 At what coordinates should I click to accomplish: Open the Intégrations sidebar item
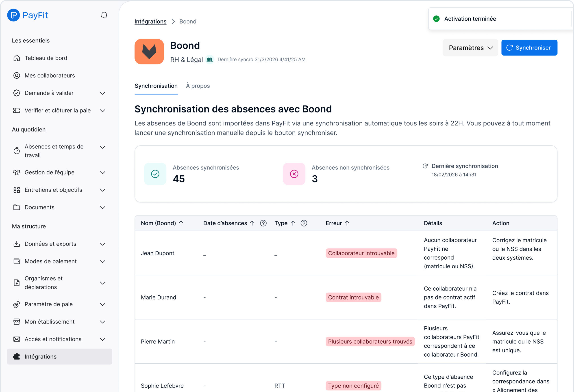point(59,357)
